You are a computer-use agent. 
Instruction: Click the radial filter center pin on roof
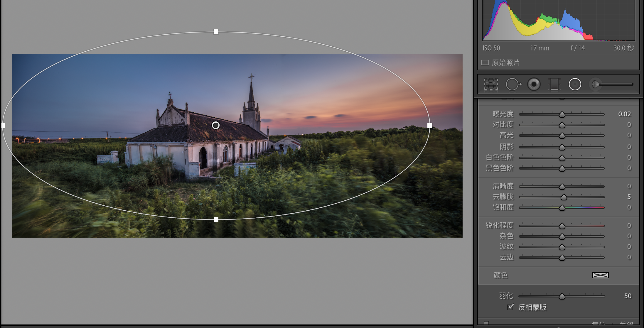pyautogui.click(x=216, y=125)
